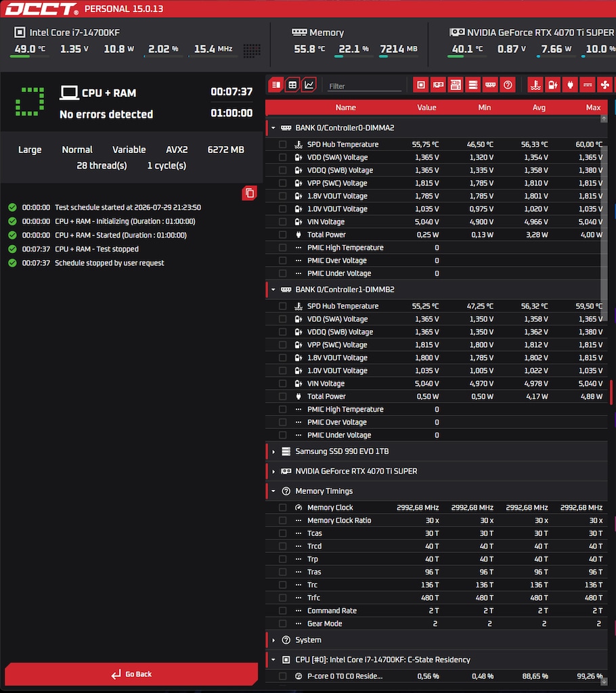Tick the Memory Clock checkbox
The width and height of the screenshot is (616, 693).
click(282, 508)
